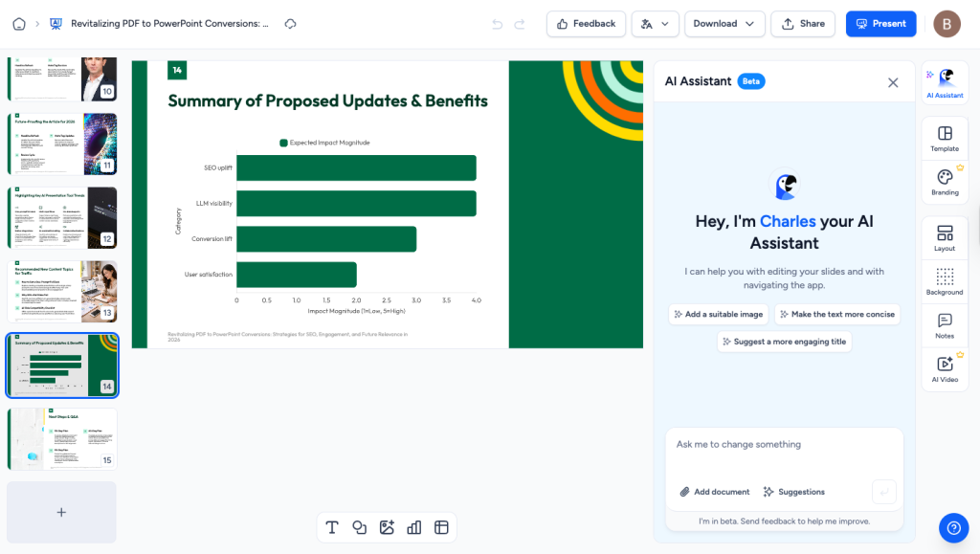This screenshot has height=554, width=980.
Task: Select slide 12 thumbnail
Action: 62,217
